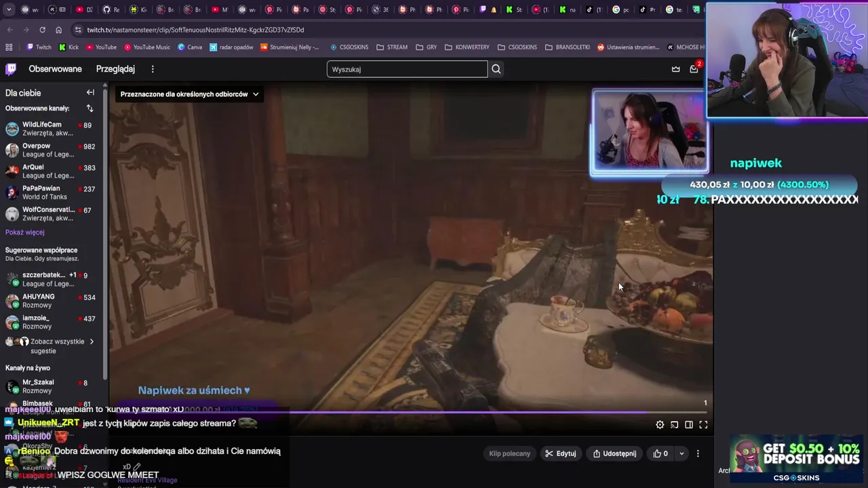Reload the page in browser
This screenshot has height=488, width=868.
[x=42, y=30]
